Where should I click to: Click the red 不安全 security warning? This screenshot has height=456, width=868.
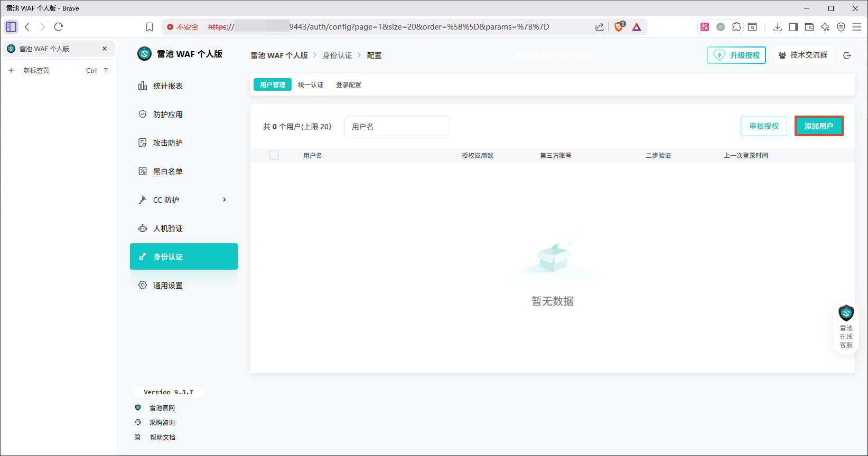[183, 27]
